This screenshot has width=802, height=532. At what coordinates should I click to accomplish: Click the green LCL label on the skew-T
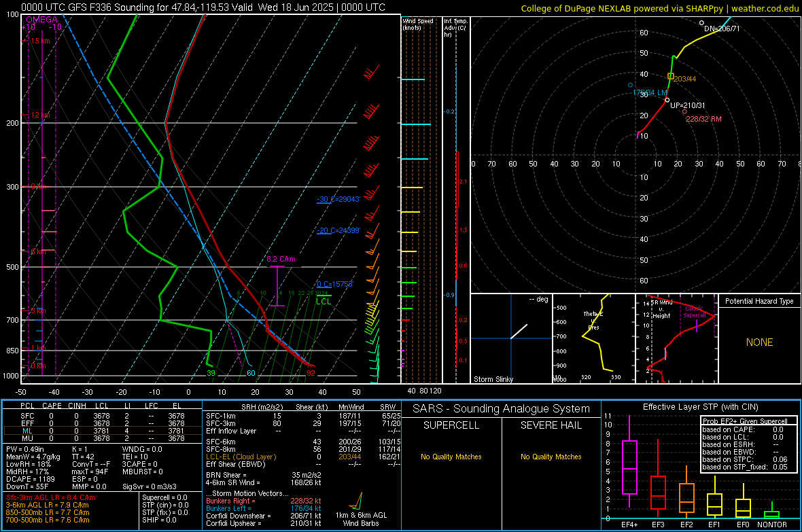[x=324, y=302]
